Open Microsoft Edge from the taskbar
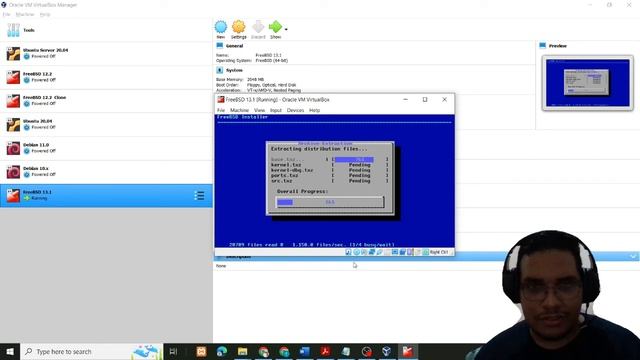Screen dimensions: 640x360 (222, 351)
